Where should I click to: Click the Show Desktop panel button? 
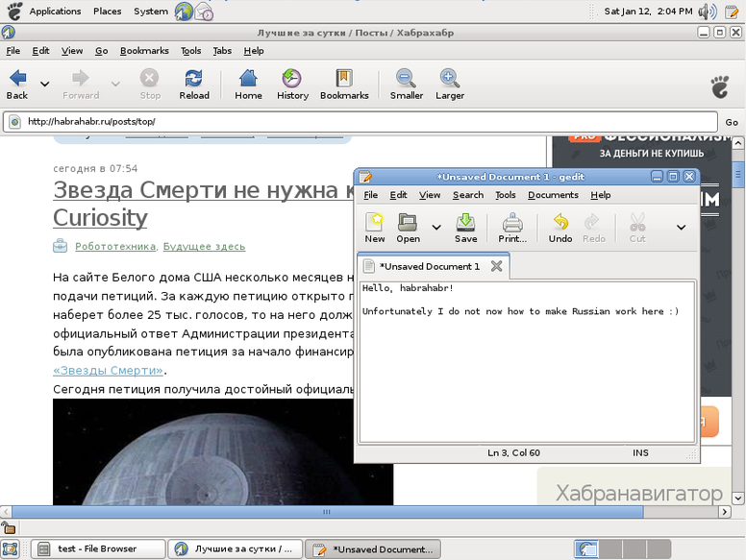point(10,549)
